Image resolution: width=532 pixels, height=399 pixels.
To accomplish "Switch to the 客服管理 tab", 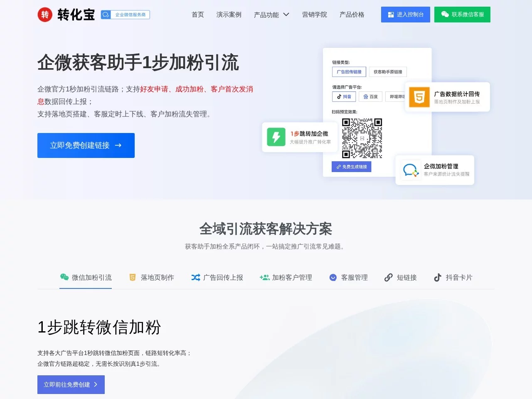I will 348,277.
